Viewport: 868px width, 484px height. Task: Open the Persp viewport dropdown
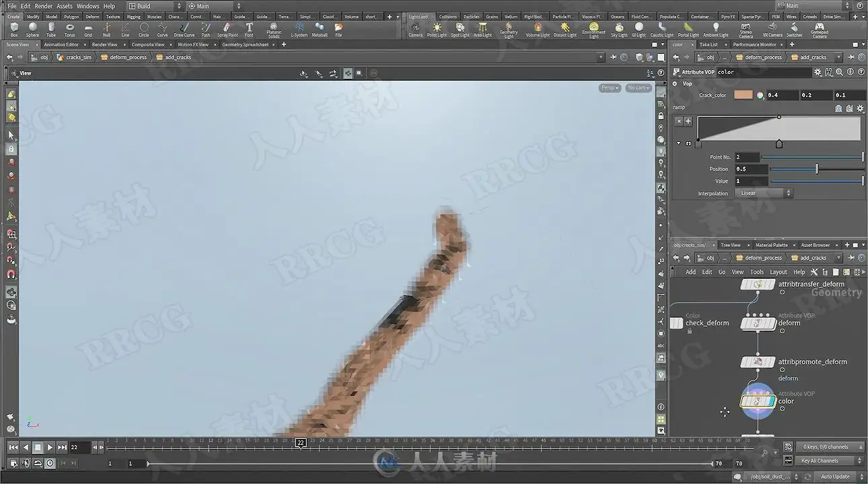(x=609, y=88)
